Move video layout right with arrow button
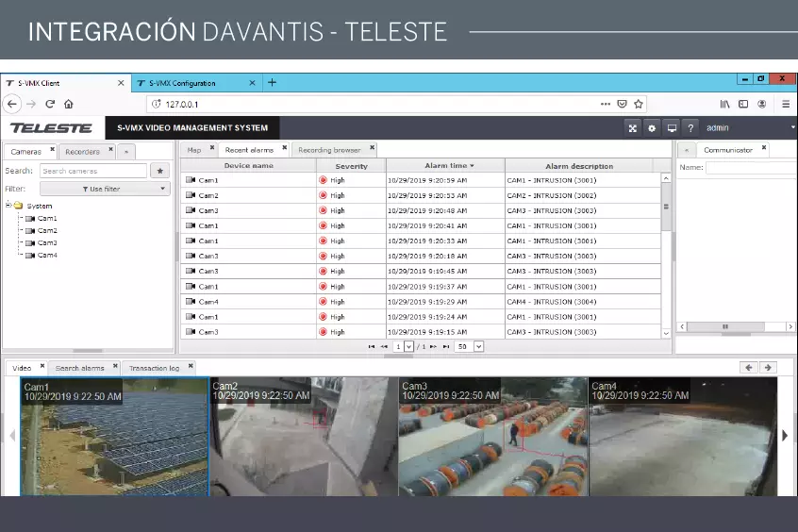The width and height of the screenshot is (798, 532). (x=768, y=367)
